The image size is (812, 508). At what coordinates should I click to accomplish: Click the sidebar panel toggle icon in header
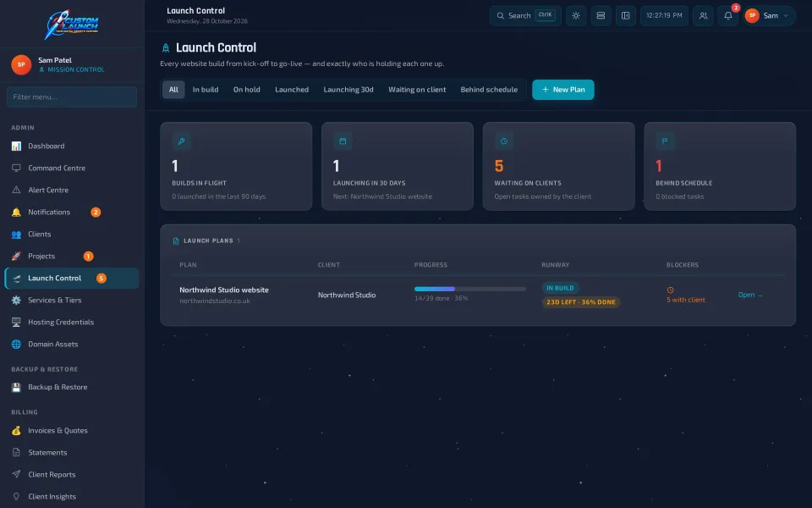(626, 15)
